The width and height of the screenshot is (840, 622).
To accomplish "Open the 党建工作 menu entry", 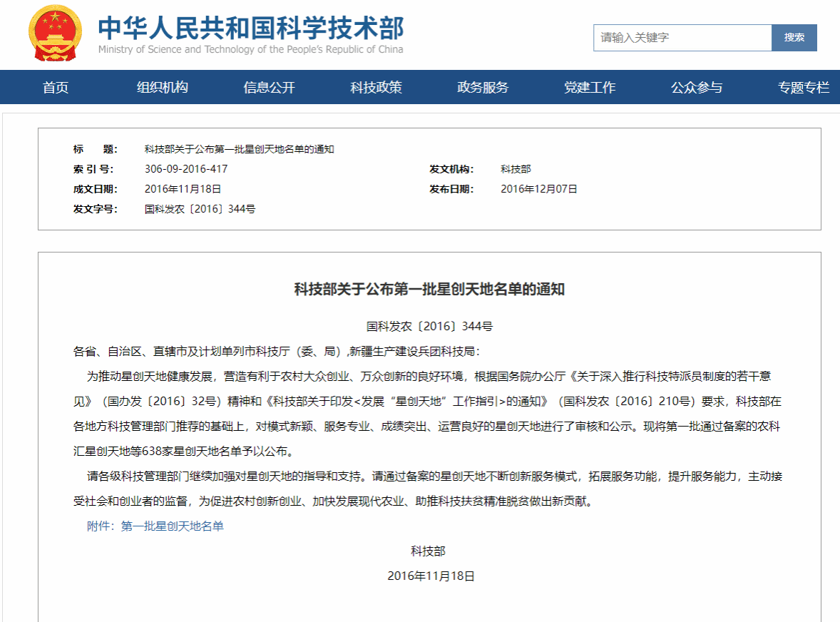I will (x=590, y=88).
